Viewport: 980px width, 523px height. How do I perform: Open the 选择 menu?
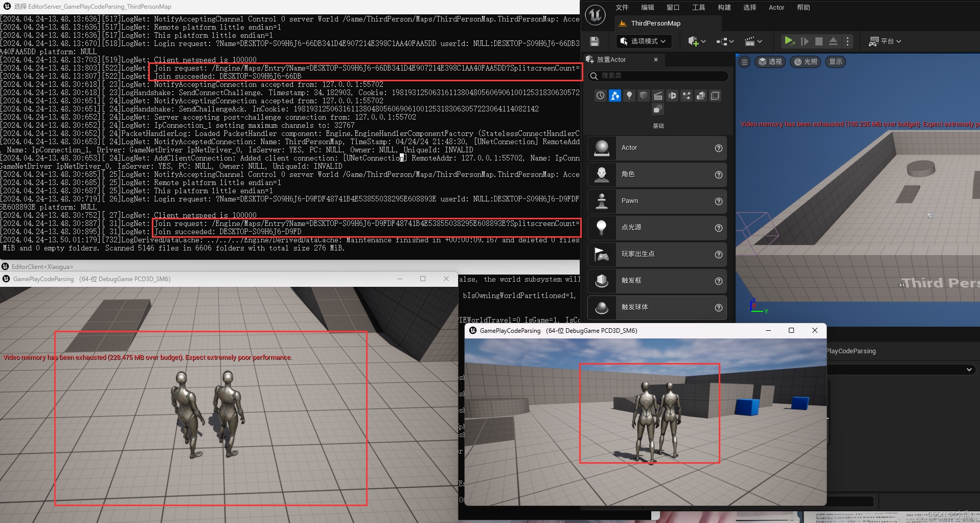click(750, 8)
